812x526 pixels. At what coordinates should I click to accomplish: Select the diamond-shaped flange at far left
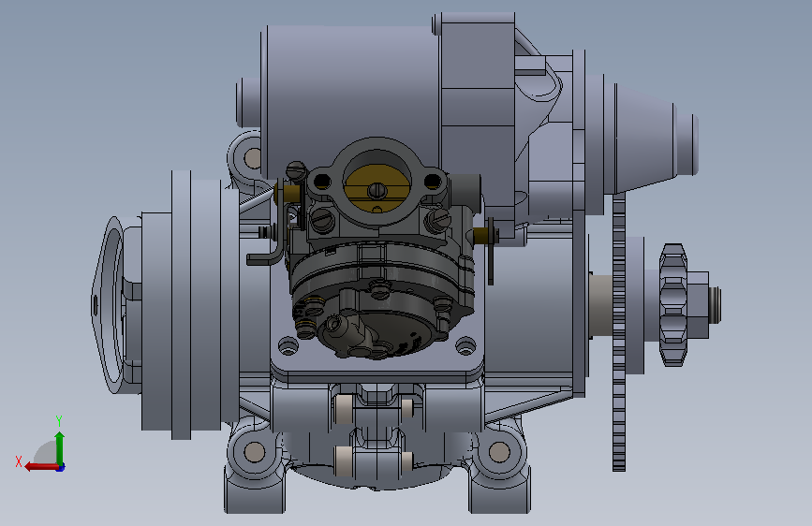coord(108,305)
